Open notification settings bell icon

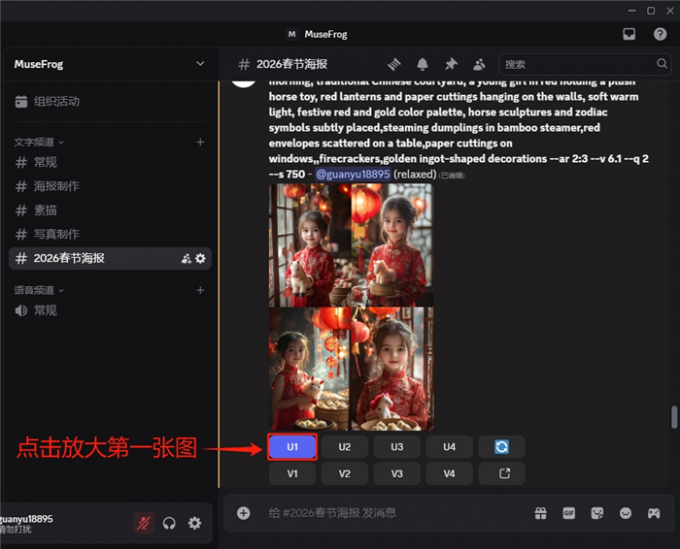pyautogui.click(x=422, y=64)
